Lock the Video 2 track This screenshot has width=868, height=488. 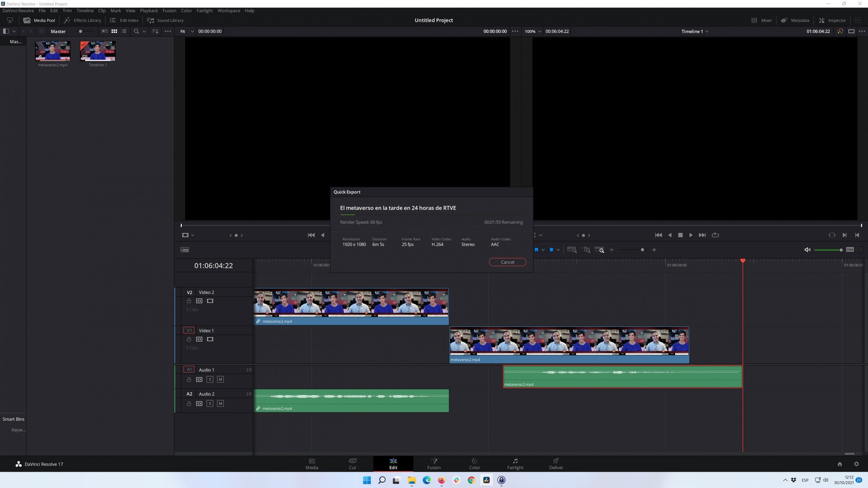point(189,301)
